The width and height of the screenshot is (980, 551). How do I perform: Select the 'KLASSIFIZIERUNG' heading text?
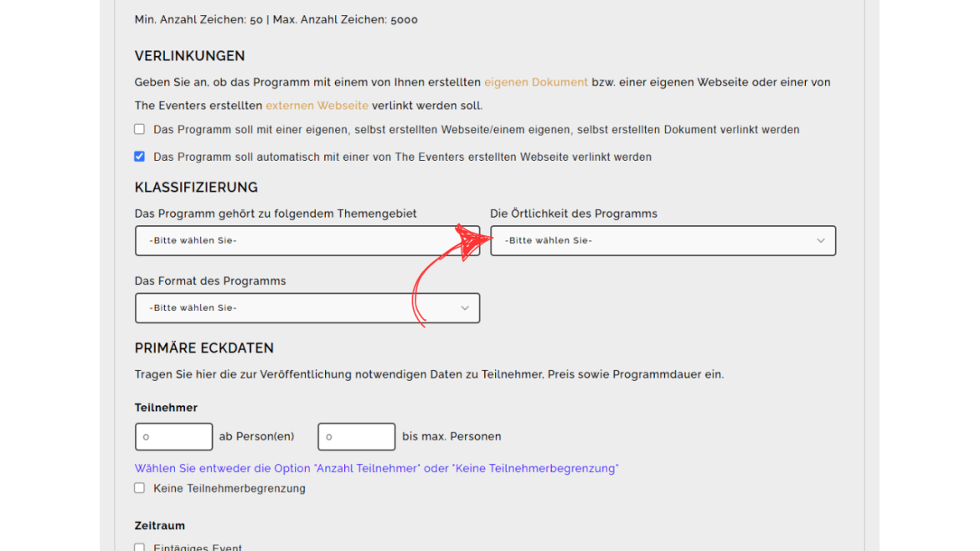(x=196, y=188)
